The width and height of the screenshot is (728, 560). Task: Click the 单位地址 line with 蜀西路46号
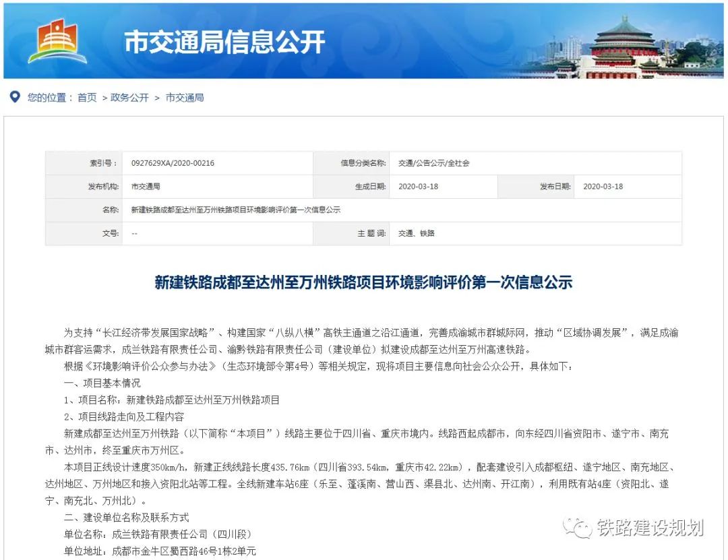[160, 551]
